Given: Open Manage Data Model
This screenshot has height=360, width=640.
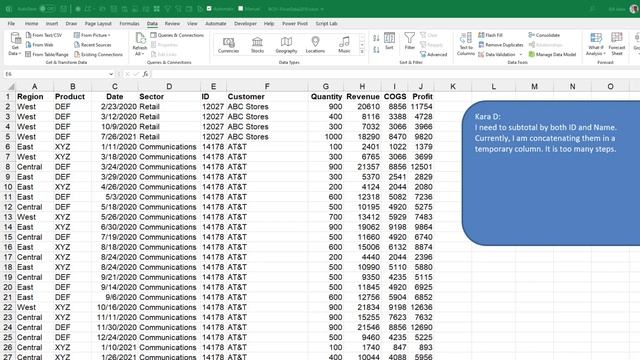Looking at the screenshot, I should pos(552,54).
